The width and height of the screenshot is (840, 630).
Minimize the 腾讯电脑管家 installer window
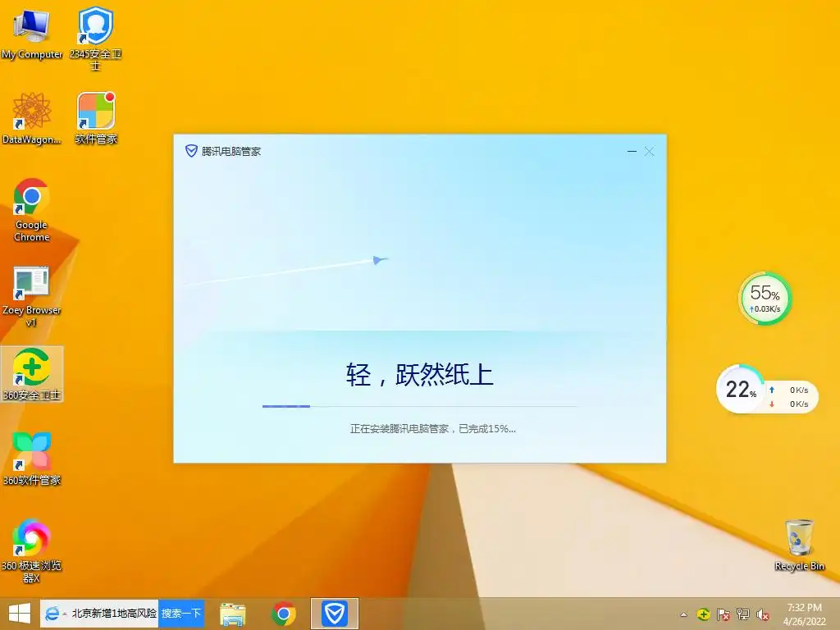point(632,152)
